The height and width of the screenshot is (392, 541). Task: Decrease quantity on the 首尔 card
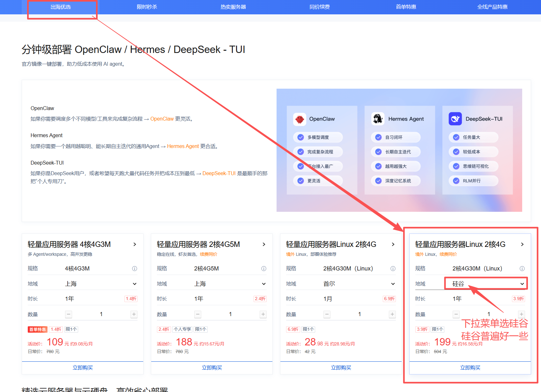327,314
